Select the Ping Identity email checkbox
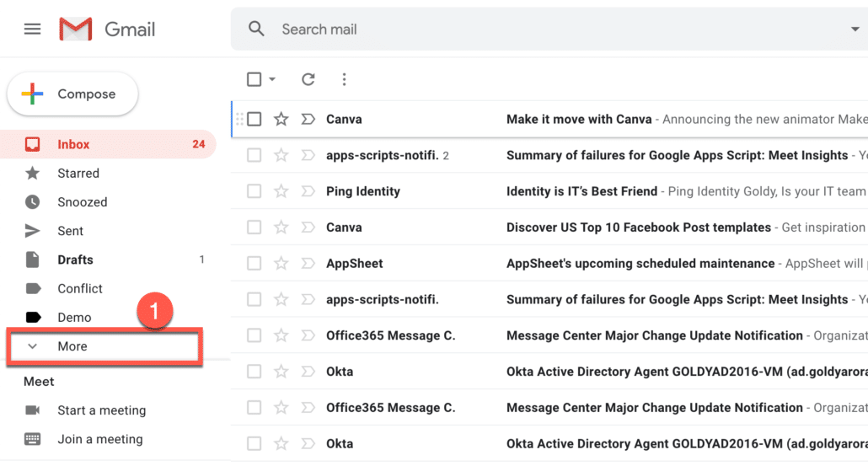The height and width of the screenshot is (466, 868). click(255, 191)
